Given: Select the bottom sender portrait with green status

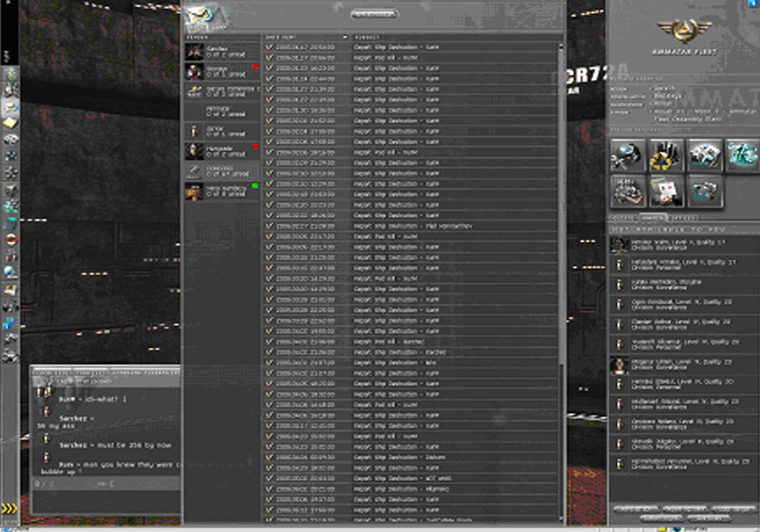Looking at the screenshot, I should coord(194,191).
